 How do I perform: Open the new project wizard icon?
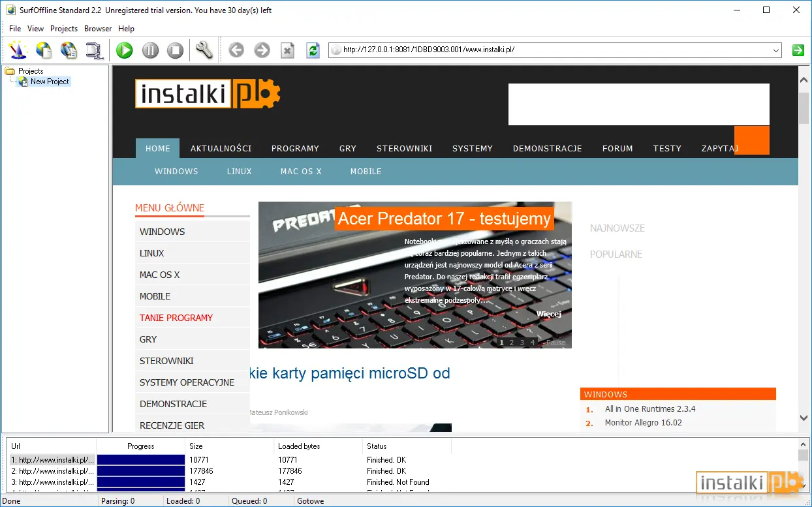[x=18, y=50]
